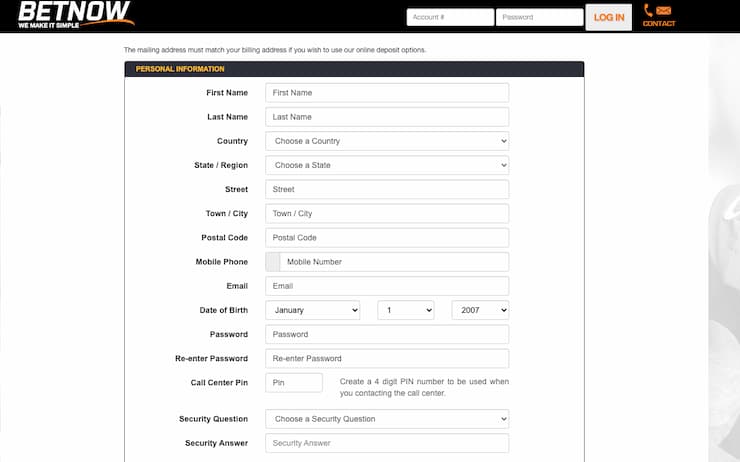Click the Email input field
The image size is (740, 462).
387,286
